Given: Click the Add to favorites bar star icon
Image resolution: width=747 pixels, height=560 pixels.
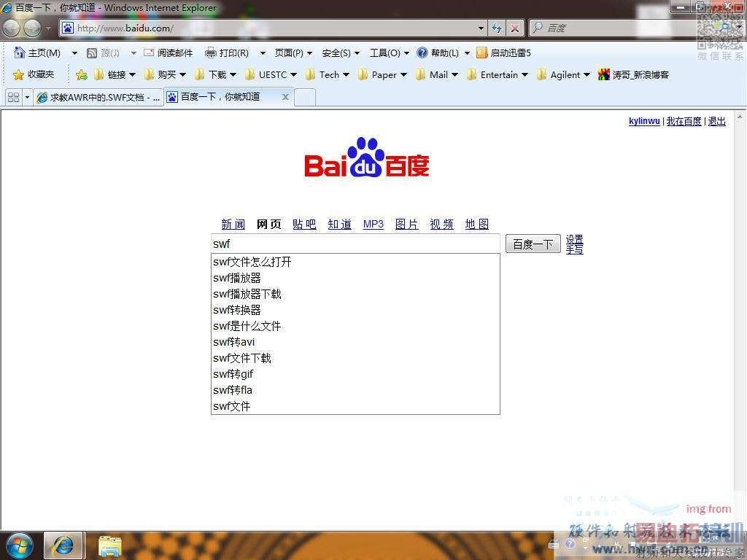Looking at the screenshot, I should click(x=82, y=75).
